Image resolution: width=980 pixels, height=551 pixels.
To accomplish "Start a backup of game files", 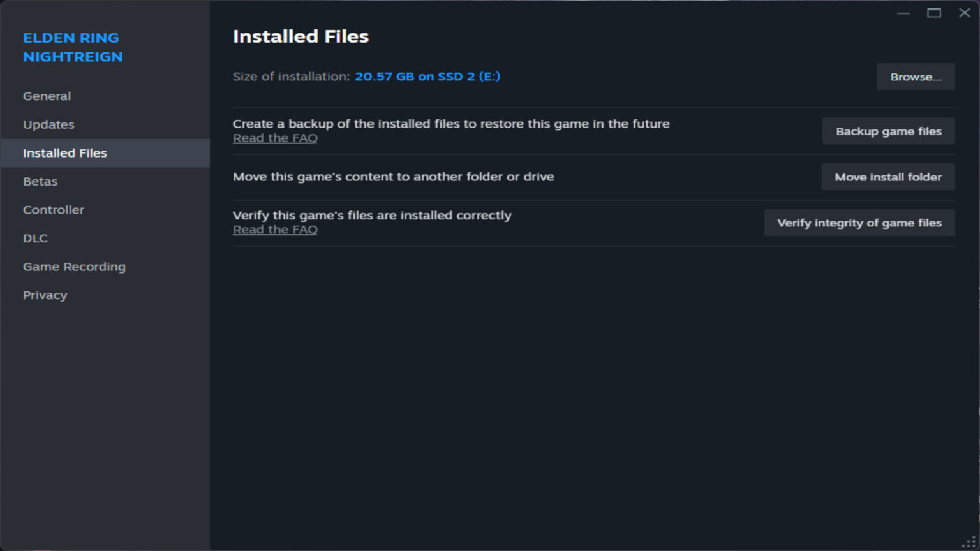I will tap(888, 131).
